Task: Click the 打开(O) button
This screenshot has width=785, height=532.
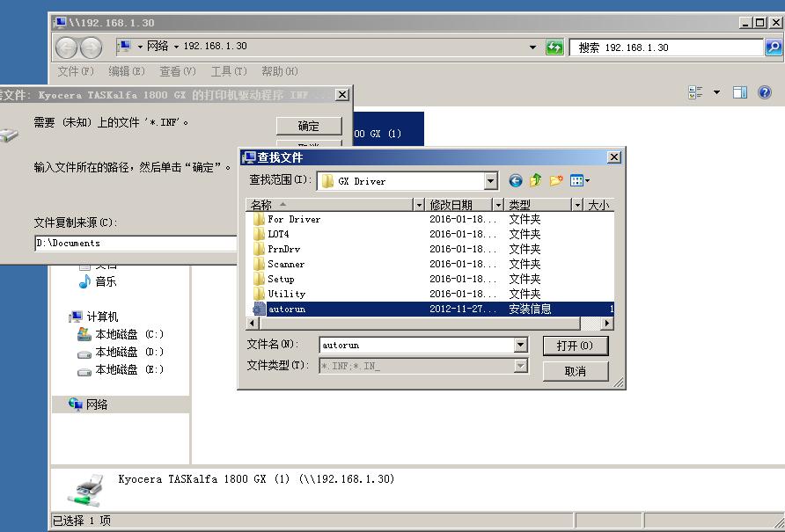Action: click(x=576, y=345)
